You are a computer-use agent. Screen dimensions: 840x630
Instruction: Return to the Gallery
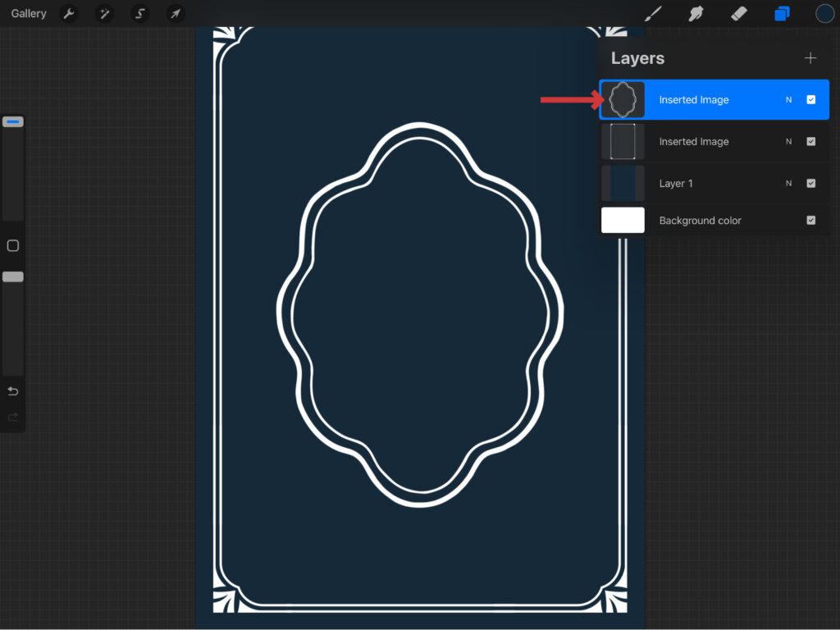(x=29, y=14)
